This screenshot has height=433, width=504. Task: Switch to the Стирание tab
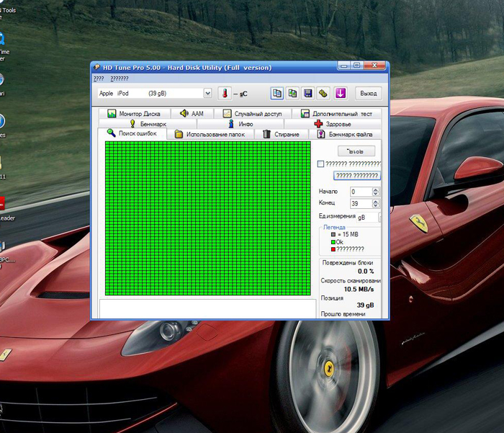point(281,134)
